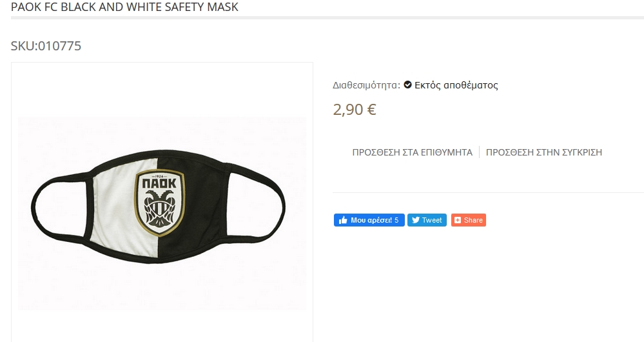The image size is (644, 342).
Task: Click the SKU:010775 text
Action: click(46, 46)
